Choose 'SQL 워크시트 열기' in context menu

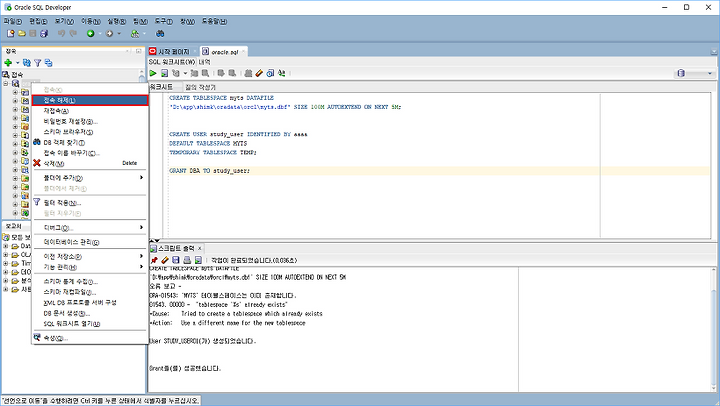(90, 324)
